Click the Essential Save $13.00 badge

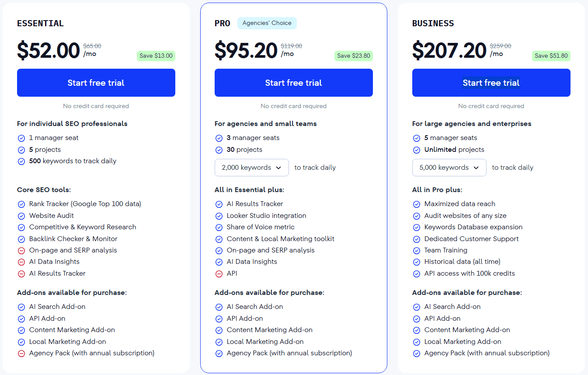click(x=156, y=56)
